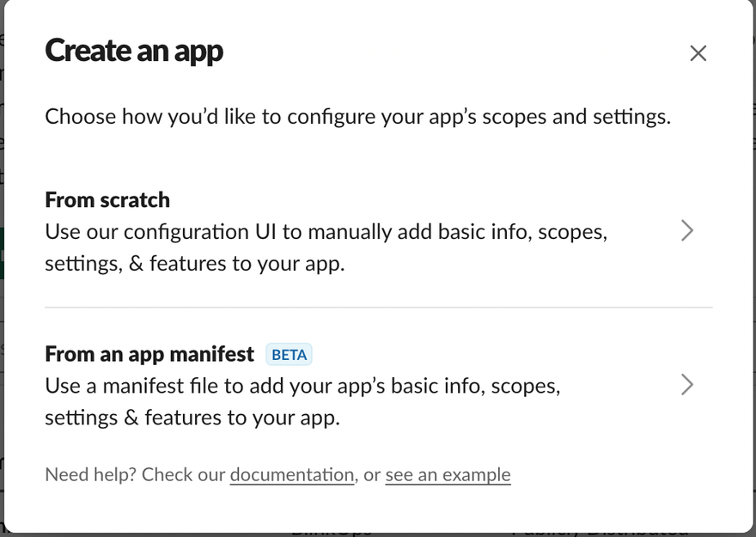The image size is (756, 537).
Task: Follow the see an example link
Action: pos(448,475)
